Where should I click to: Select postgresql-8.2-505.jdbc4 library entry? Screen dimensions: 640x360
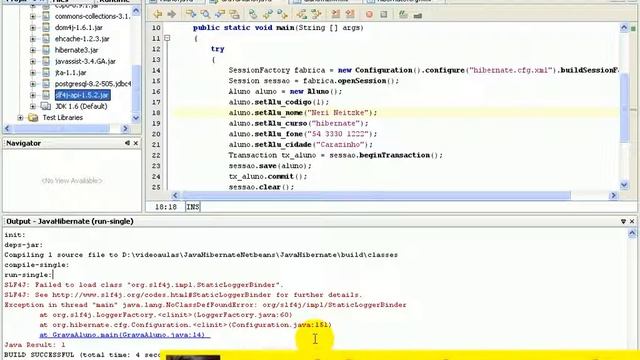pos(93,84)
